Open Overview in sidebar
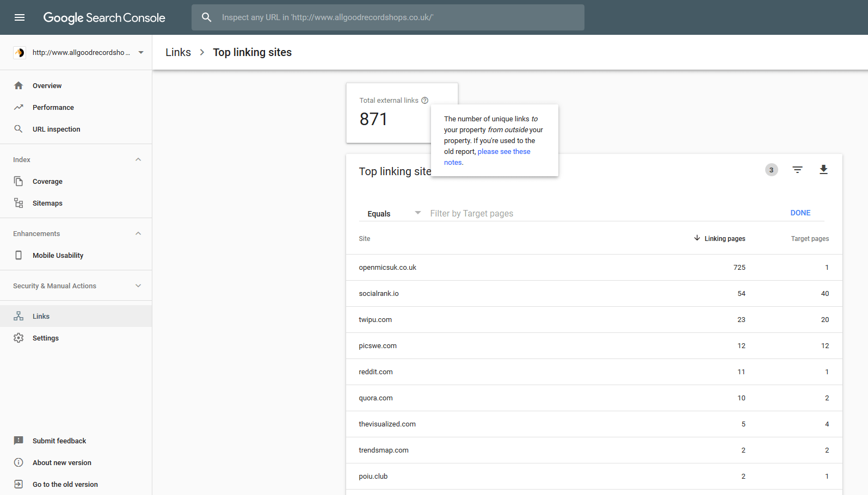The height and width of the screenshot is (495, 868). (76, 85)
